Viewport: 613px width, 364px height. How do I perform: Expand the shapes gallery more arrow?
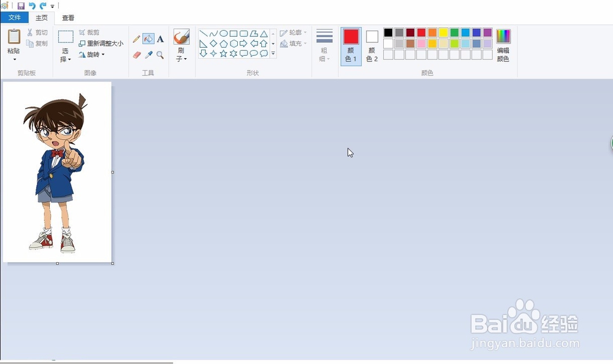pos(273,53)
